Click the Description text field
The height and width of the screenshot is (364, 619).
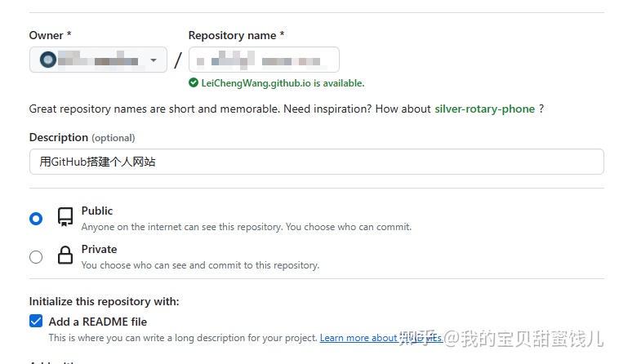click(317, 162)
